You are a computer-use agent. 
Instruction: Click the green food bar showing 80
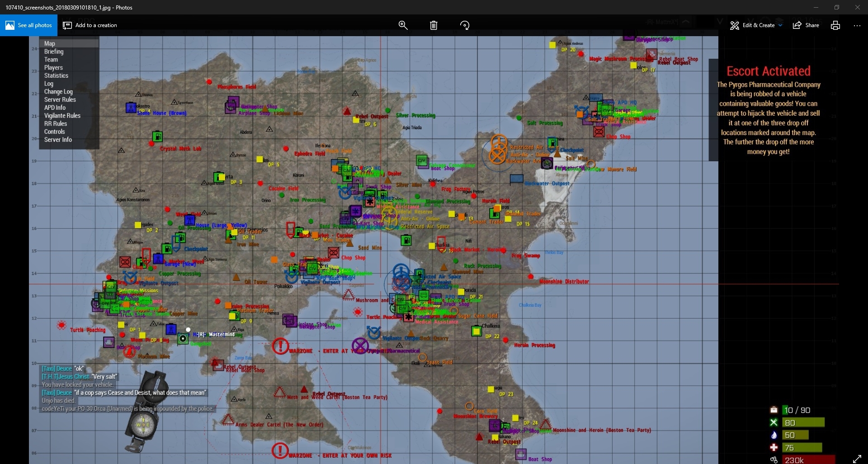coord(804,422)
